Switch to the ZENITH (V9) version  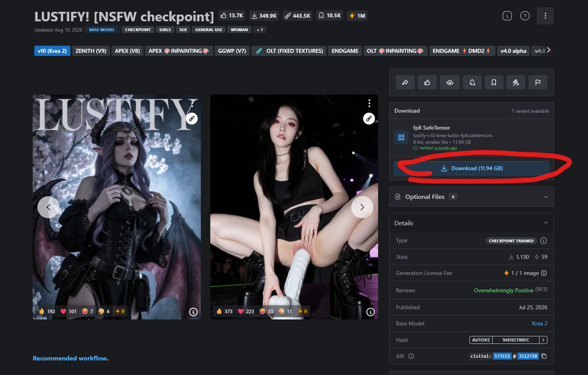pyautogui.click(x=91, y=51)
